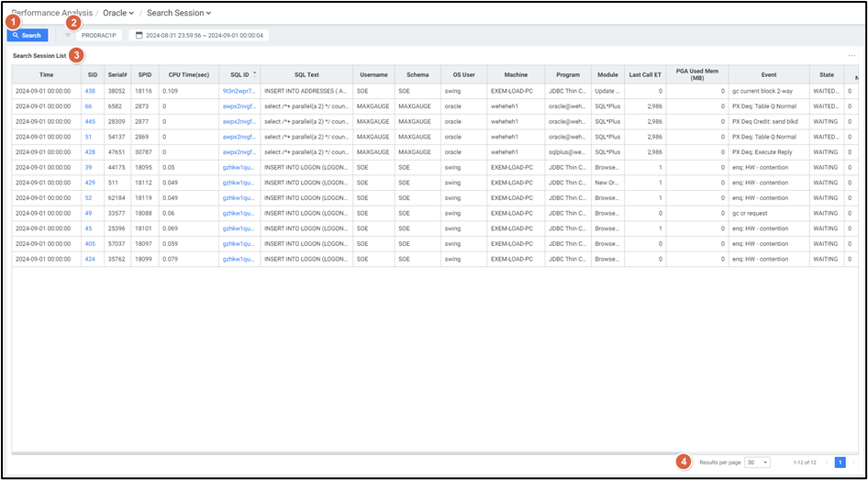This screenshot has height=480, width=868.
Task: Open session SID 424 link
Action: 90,259
